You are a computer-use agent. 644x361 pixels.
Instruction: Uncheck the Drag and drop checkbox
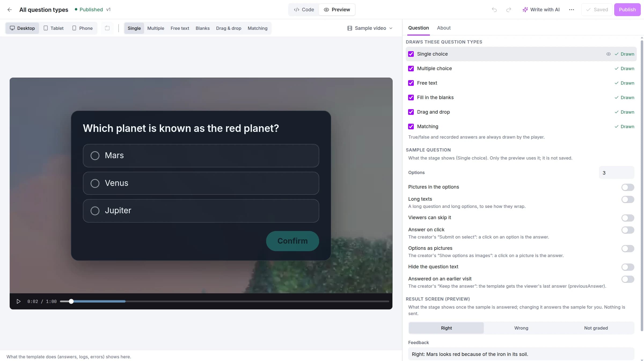click(x=411, y=112)
